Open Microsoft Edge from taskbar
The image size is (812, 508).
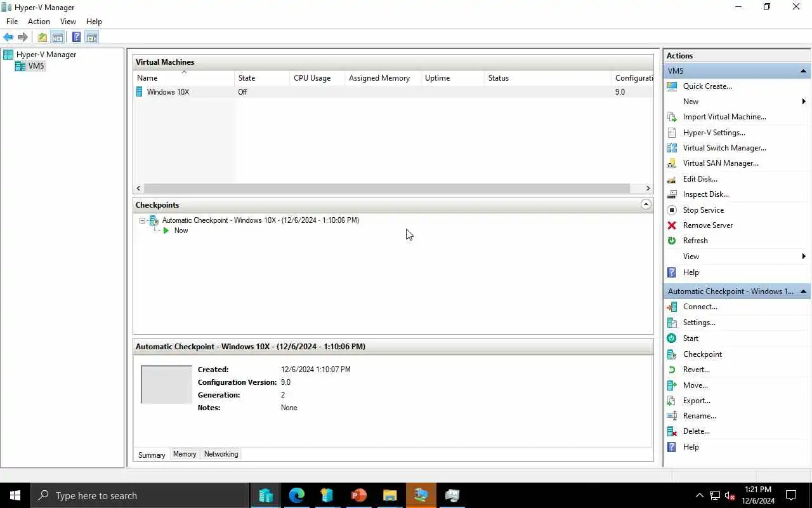(296, 495)
